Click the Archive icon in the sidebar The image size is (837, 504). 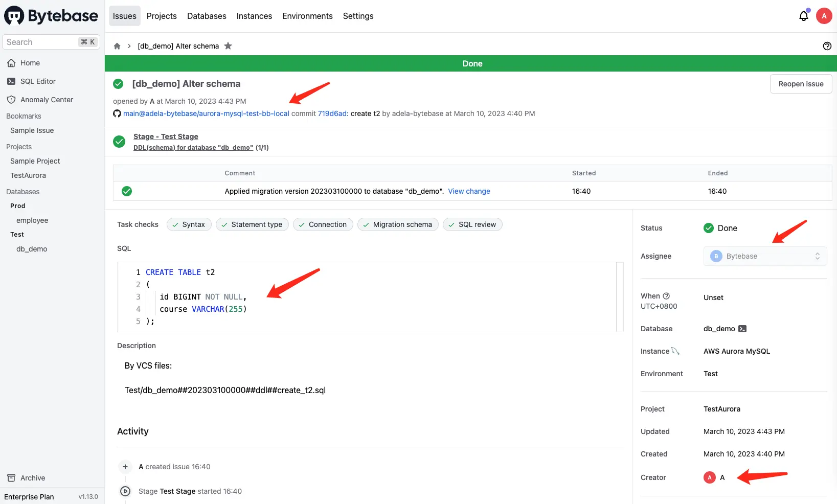point(11,478)
